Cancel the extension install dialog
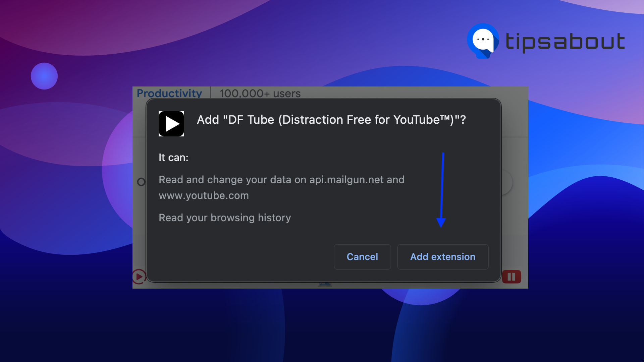The image size is (644, 362). [362, 257]
